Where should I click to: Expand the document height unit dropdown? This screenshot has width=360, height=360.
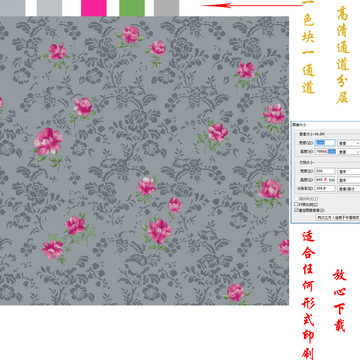click(349, 180)
